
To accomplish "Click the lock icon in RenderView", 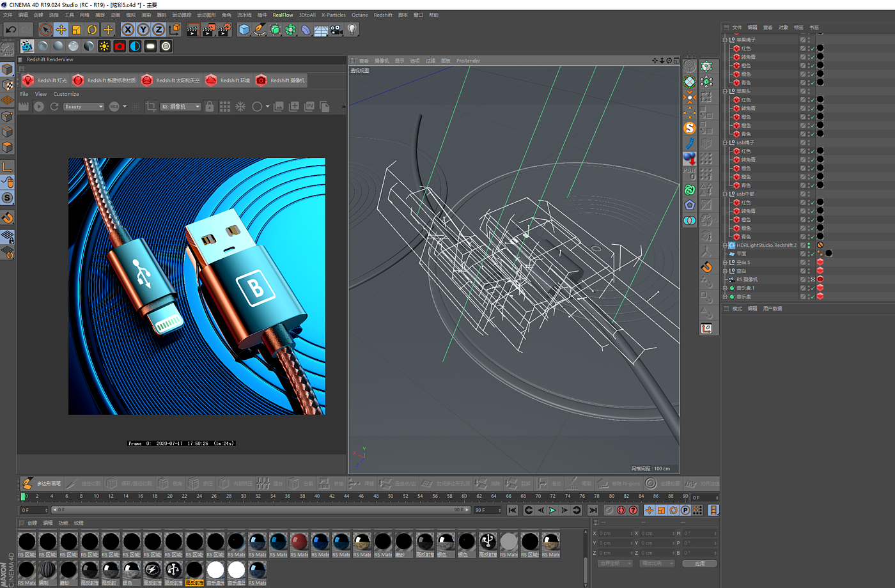I will coord(210,107).
